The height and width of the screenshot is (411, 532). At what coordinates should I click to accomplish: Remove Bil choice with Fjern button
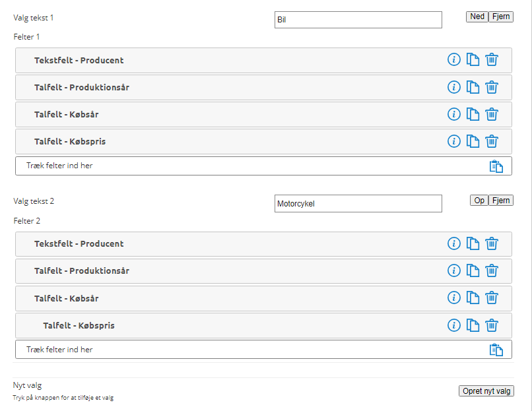[501, 16]
